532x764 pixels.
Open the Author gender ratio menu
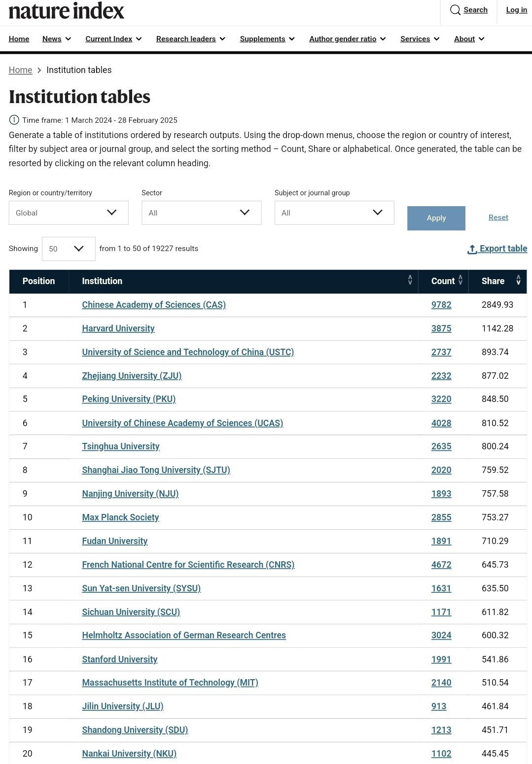pos(348,39)
